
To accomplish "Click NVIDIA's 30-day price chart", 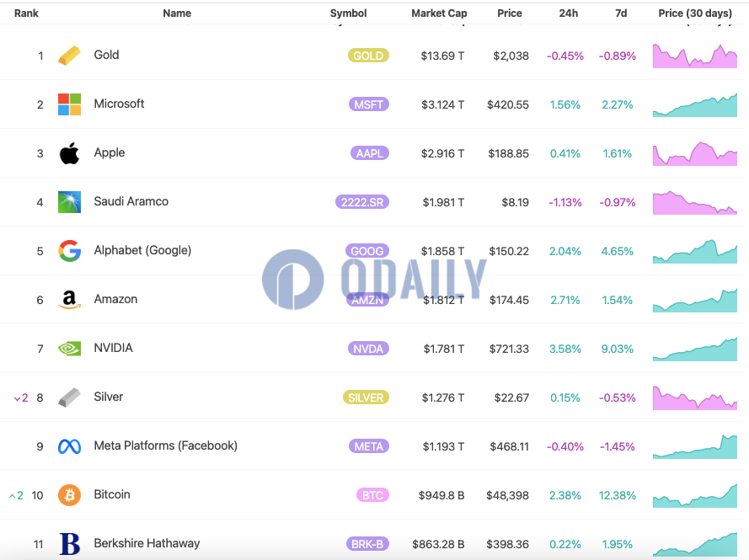I will pyautogui.click(x=695, y=349).
